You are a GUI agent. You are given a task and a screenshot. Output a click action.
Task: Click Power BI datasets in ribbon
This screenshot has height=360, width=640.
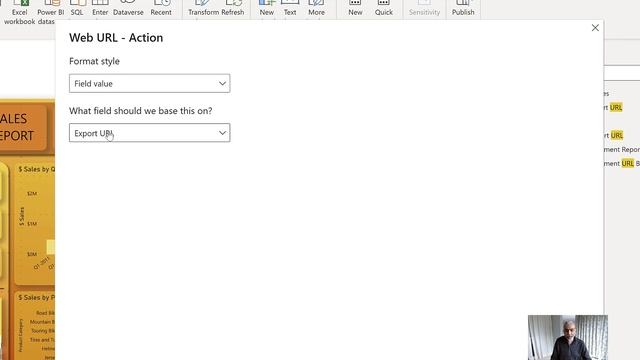tap(50, 13)
